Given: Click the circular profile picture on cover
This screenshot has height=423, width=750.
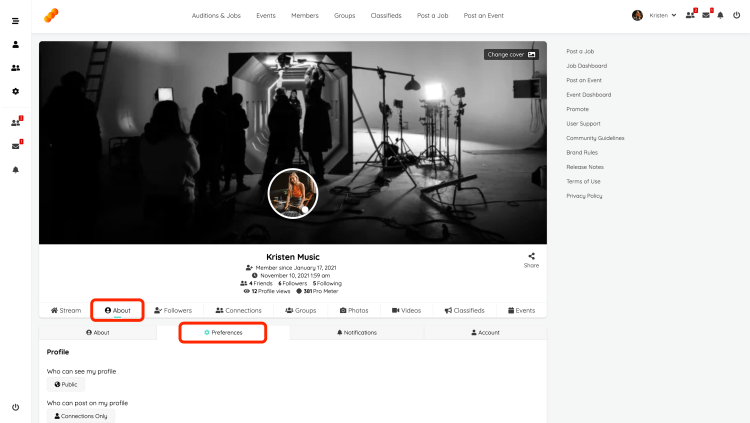Looking at the screenshot, I should click(293, 193).
